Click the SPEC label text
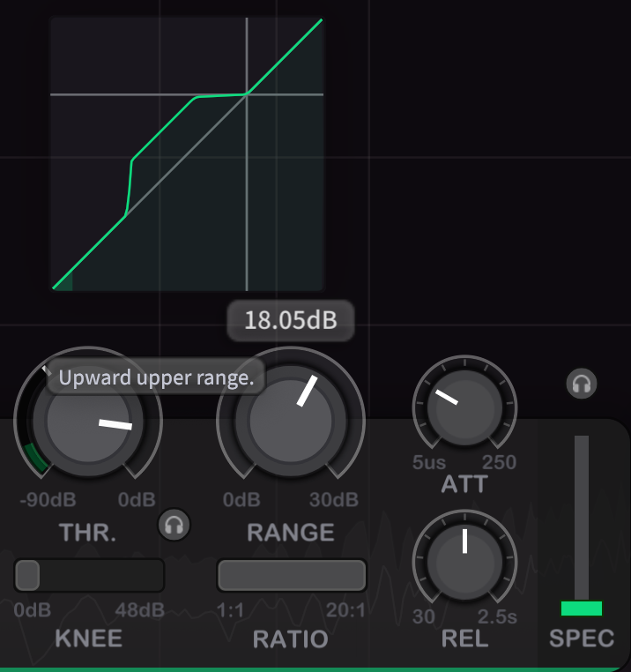 582,638
